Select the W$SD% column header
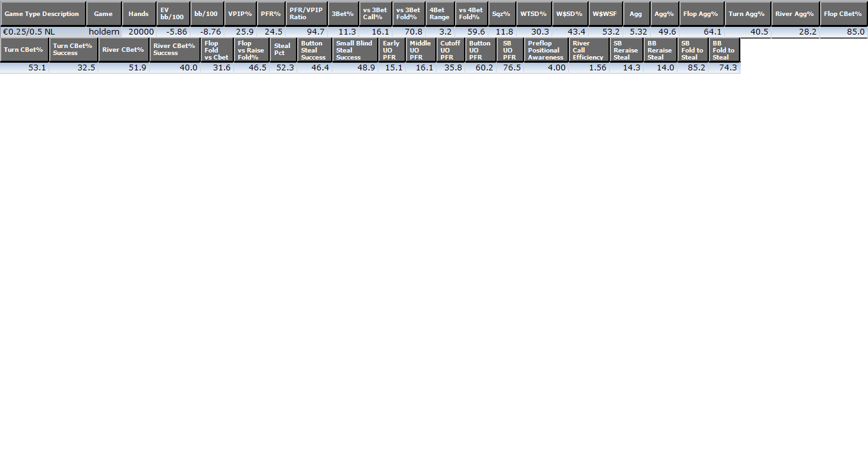 pos(570,13)
